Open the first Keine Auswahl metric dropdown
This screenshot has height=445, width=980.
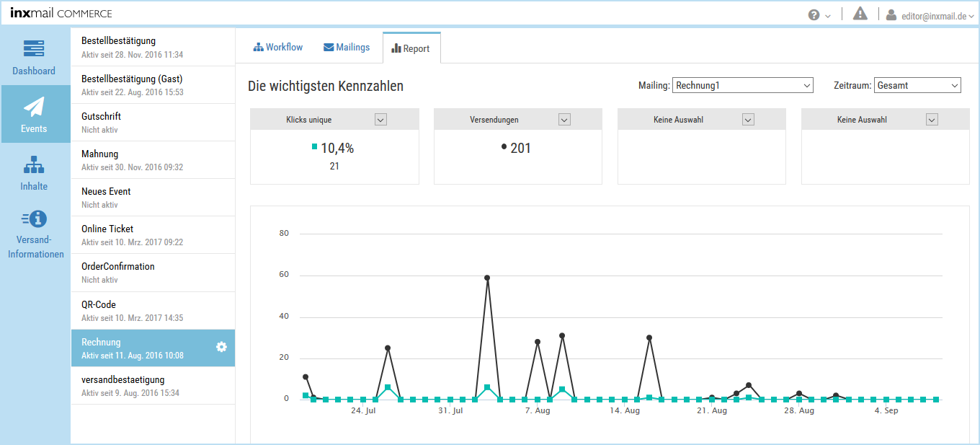coord(749,120)
